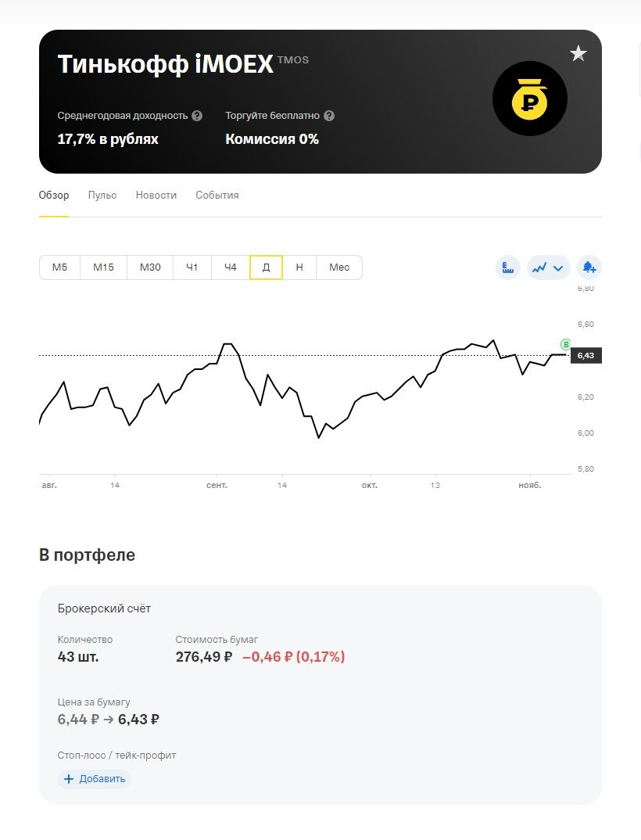This screenshot has height=840, width=641.
Task: Open the События tab
Action: click(217, 196)
